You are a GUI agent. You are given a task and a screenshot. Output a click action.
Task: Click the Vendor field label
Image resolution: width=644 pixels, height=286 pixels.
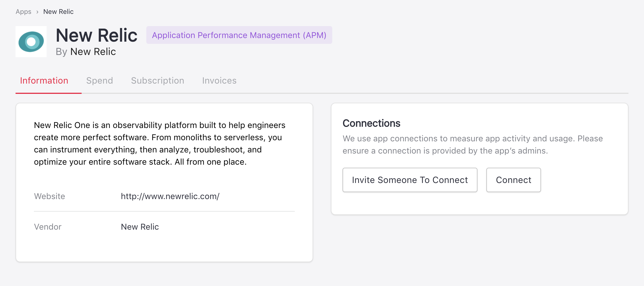(47, 227)
